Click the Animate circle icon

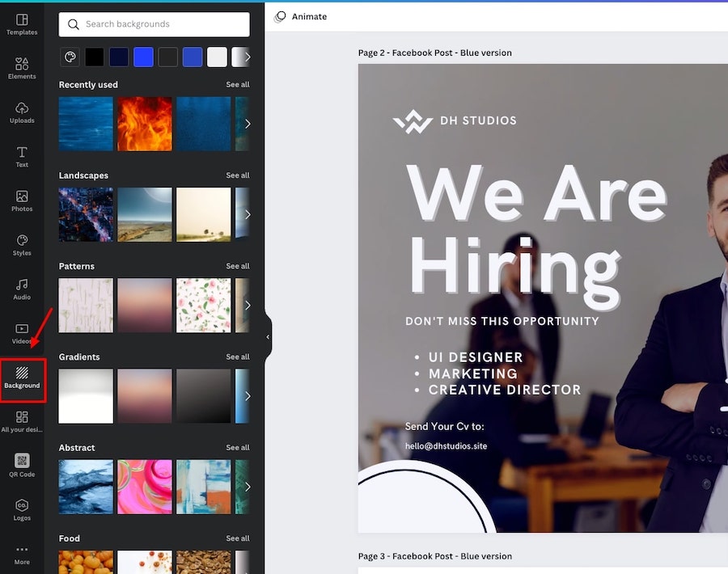tap(280, 17)
